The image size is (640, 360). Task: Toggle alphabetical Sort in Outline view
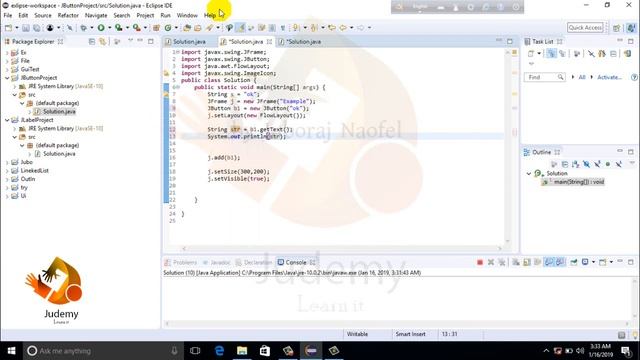(x=576, y=164)
